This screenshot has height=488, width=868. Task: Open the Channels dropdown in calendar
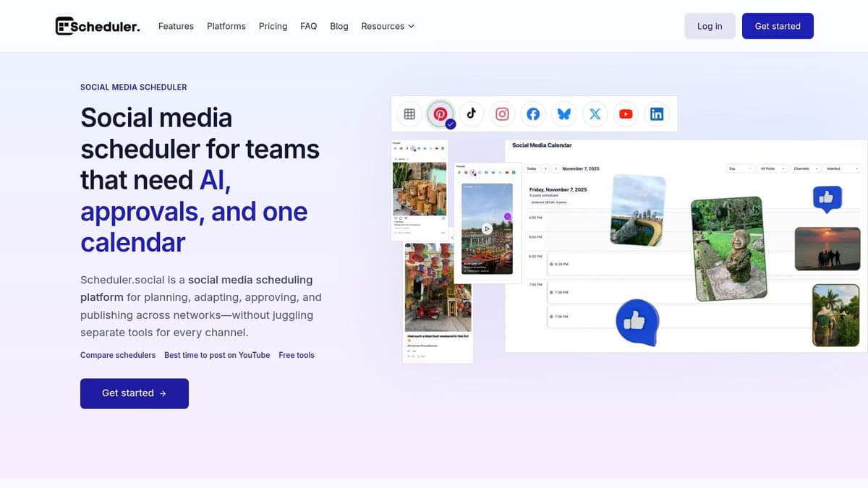coord(806,168)
